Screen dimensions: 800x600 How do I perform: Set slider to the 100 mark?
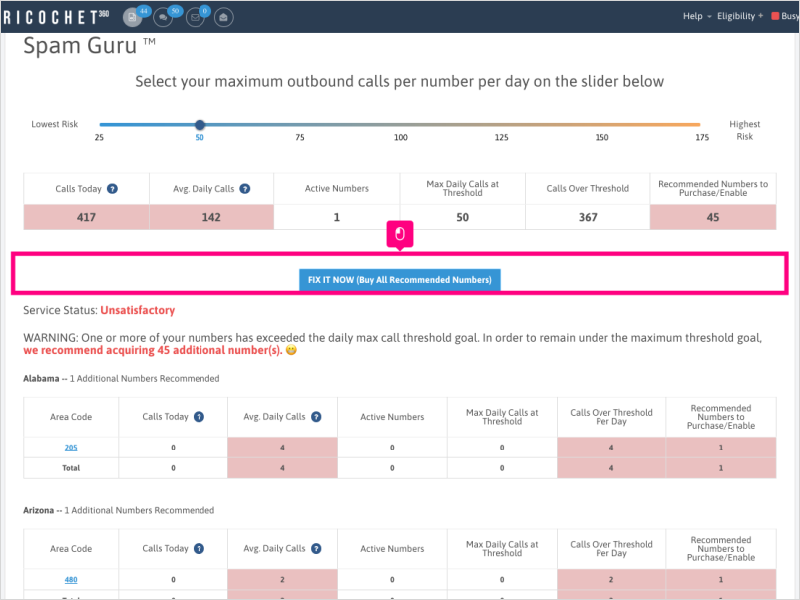[x=401, y=124]
